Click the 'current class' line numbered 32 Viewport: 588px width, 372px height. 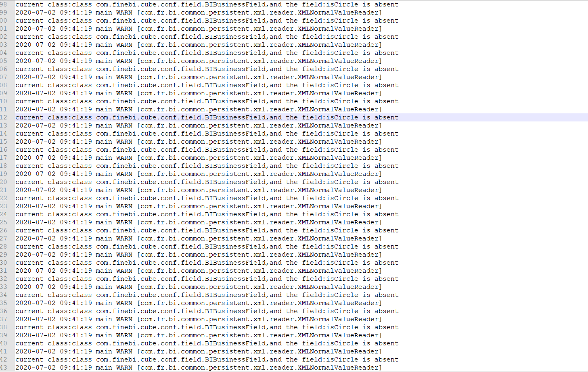click(x=207, y=279)
